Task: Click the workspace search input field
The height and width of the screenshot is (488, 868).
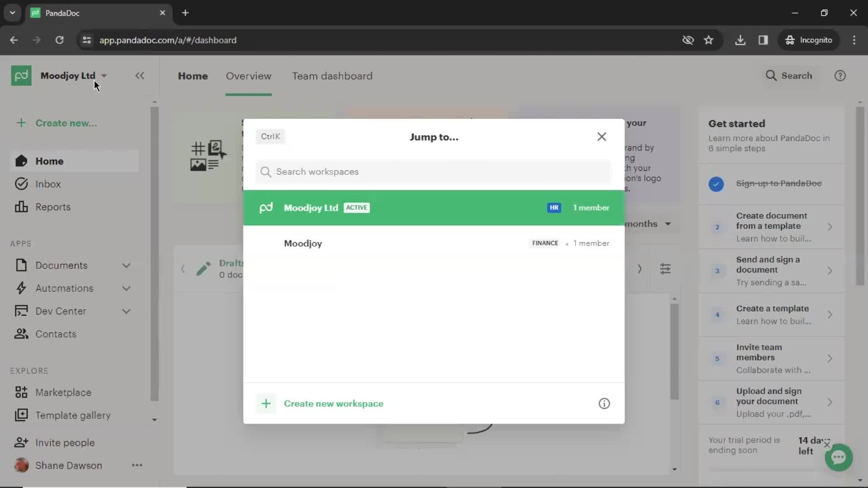Action: [434, 172]
